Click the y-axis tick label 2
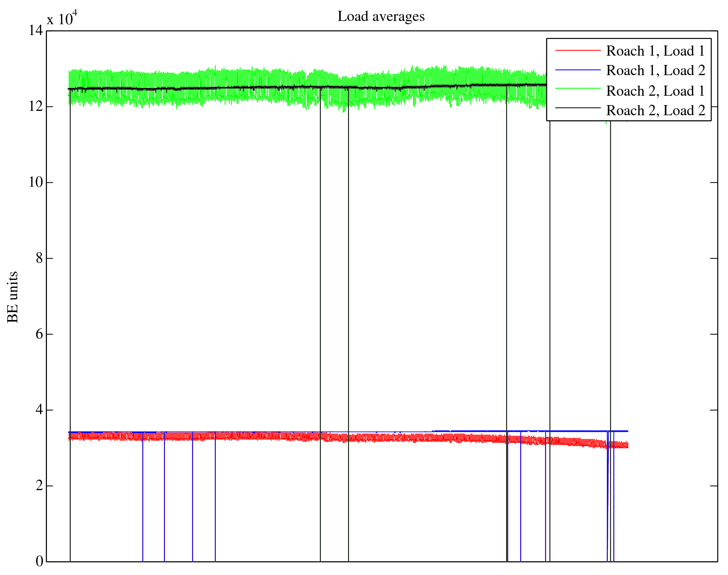The image size is (728, 575). (39, 485)
